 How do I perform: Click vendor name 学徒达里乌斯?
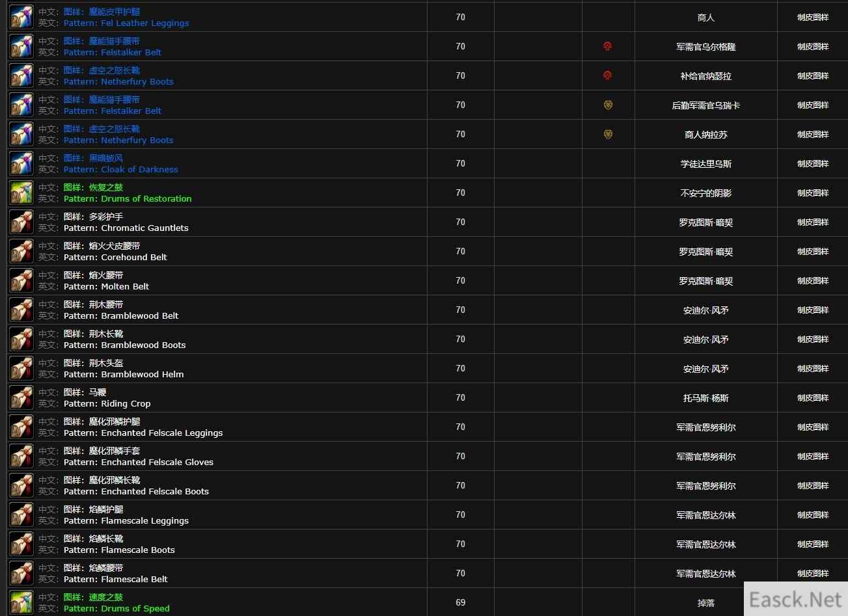[x=706, y=164]
